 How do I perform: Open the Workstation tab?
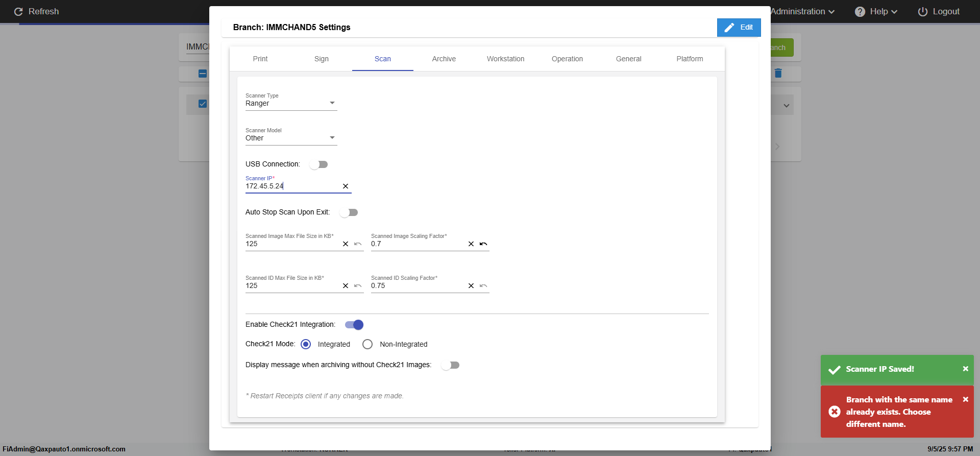click(x=505, y=59)
